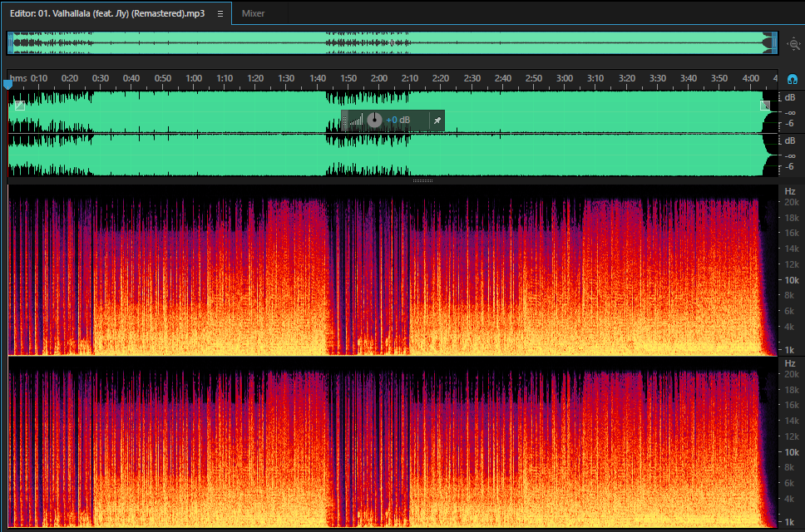
Task: Click the waveform-spectrogram divider grip
Action: (x=422, y=180)
